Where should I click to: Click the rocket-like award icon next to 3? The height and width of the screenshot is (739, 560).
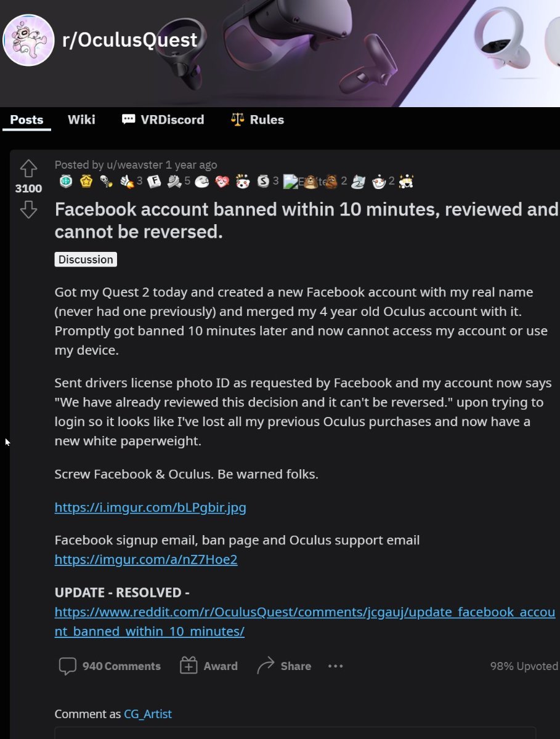pyautogui.click(x=128, y=181)
